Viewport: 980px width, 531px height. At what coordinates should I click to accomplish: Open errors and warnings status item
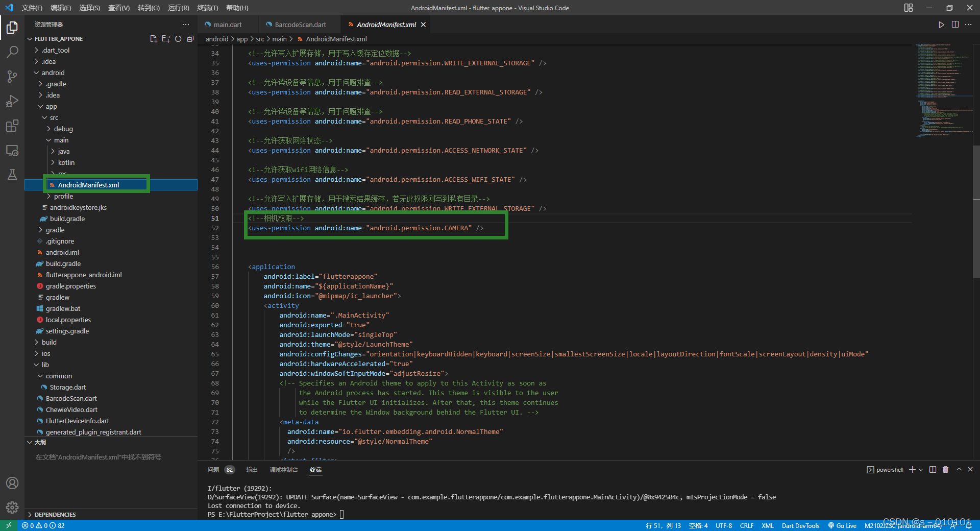[x=43, y=525]
